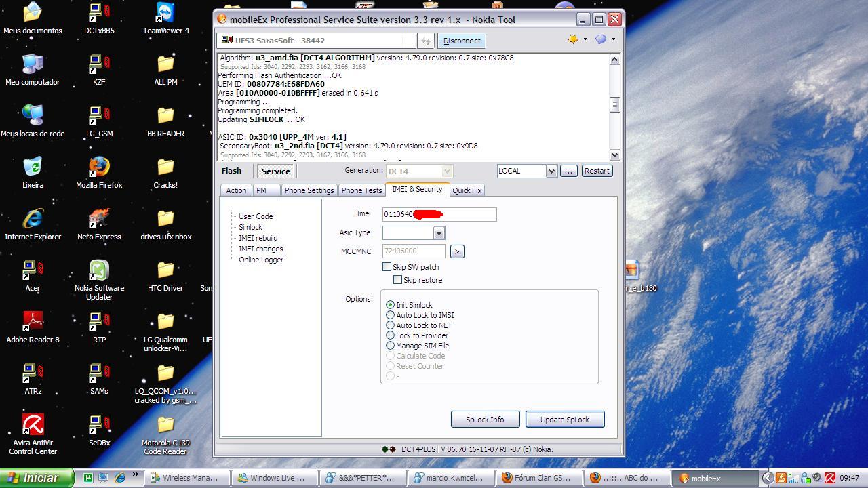Click the connection swap arrows icon
Screen dimensions: 868x488
425,41
